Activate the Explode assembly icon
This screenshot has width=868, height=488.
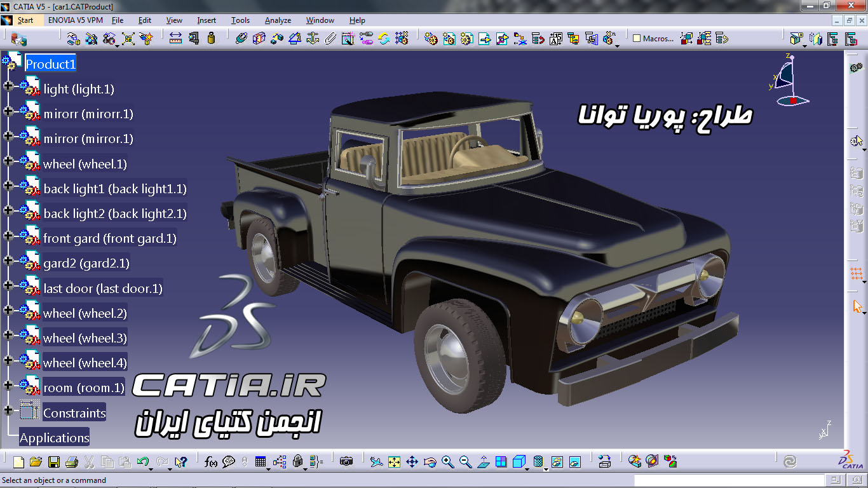tap(128, 38)
